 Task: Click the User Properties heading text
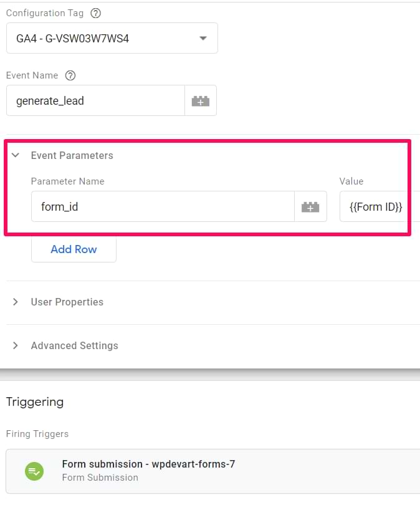click(67, 302)
